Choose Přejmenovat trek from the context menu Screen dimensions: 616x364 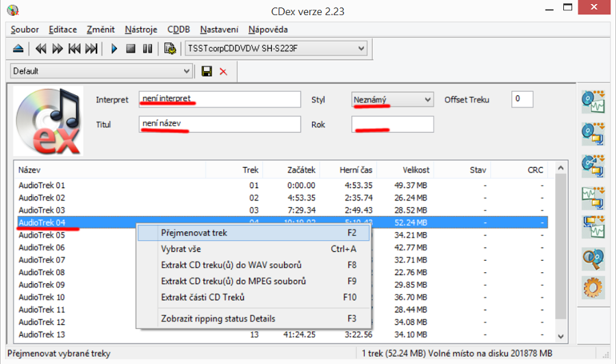pyautogui.click(x=194, y=233)
